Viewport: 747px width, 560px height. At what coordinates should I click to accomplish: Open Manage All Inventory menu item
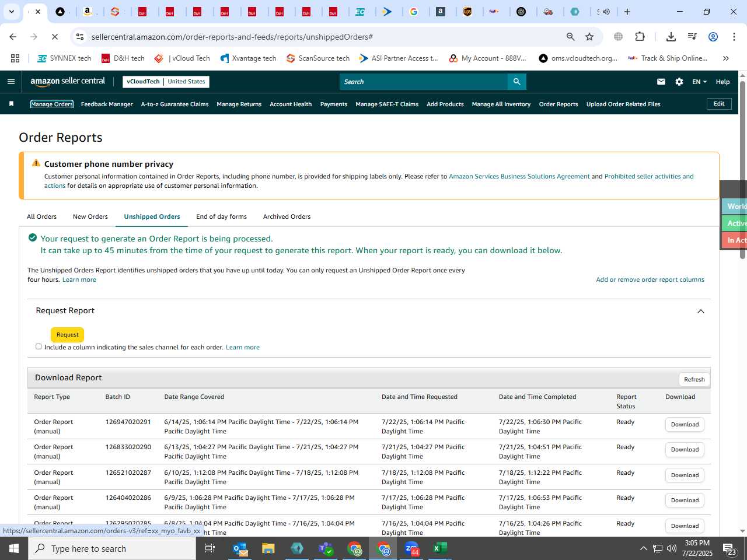(x=501, y=104)
